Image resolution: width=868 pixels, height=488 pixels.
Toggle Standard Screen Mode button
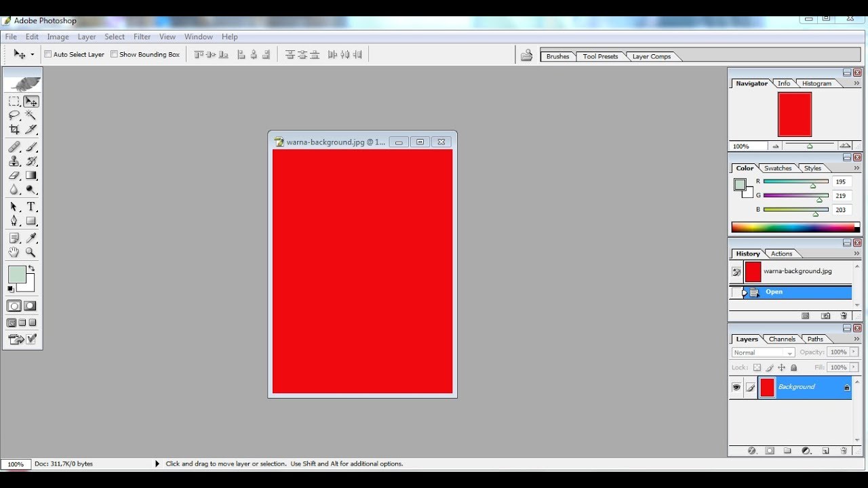click(12, 323)
